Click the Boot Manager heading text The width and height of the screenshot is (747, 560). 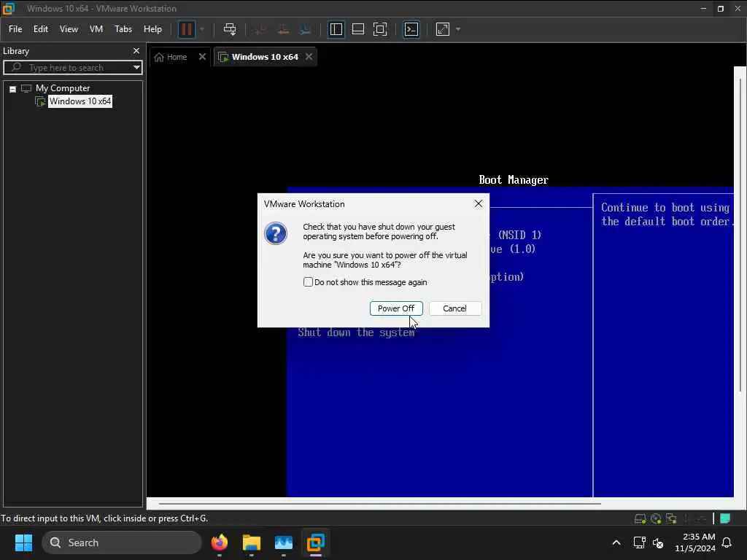(514, 180)
